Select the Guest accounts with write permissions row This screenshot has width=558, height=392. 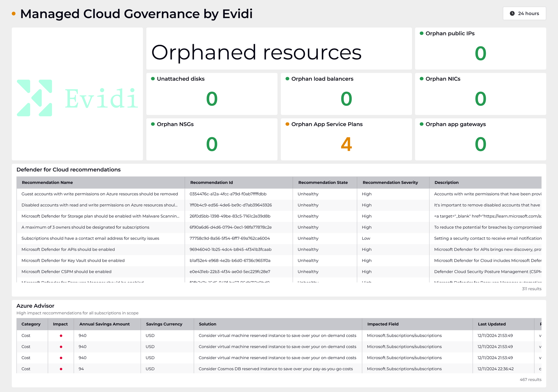coord(100,194)
